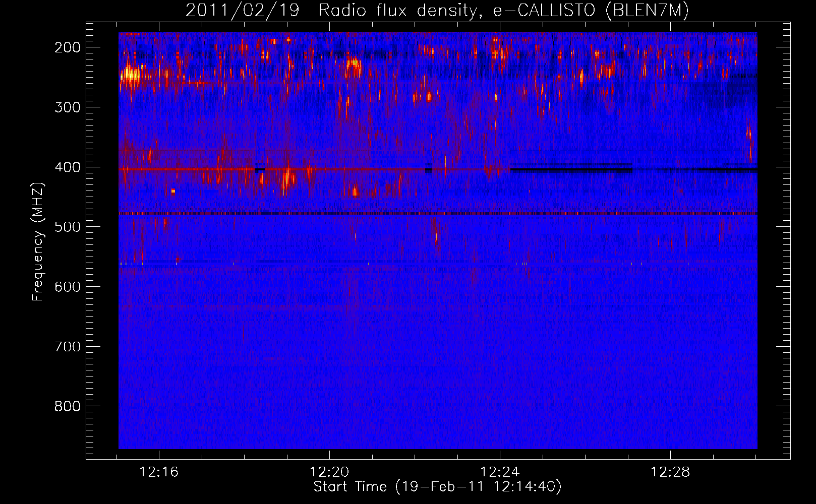Viewport: 816px width, 504px height.
Task: Click the 500 frequency tick label
Action: pyautogui.click(x=68, y=227)
